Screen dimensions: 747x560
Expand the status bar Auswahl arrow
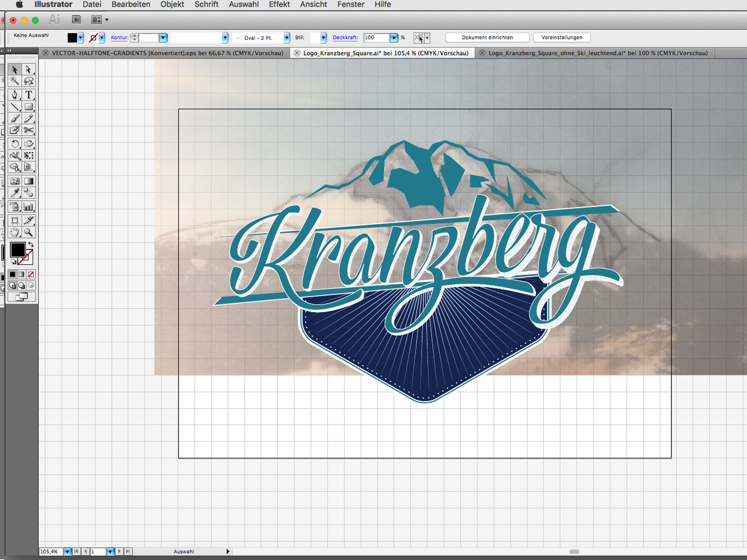tap(228, 551)
